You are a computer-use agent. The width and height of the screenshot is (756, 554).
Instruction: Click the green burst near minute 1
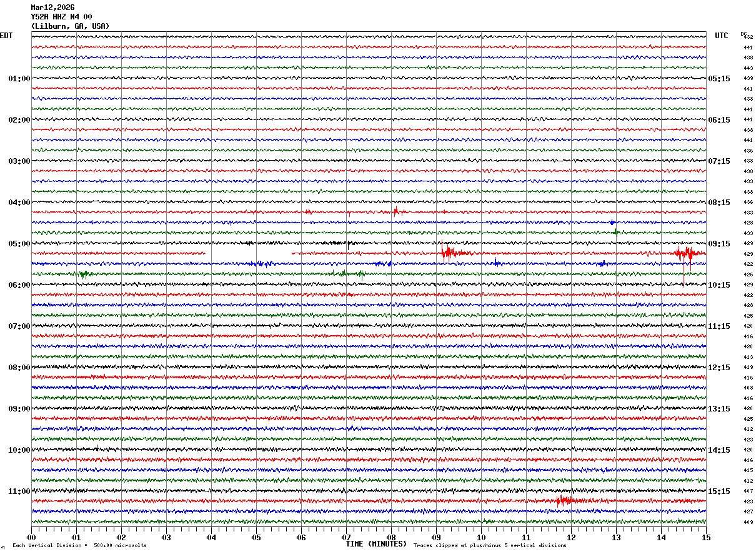[x=84, y=274]
